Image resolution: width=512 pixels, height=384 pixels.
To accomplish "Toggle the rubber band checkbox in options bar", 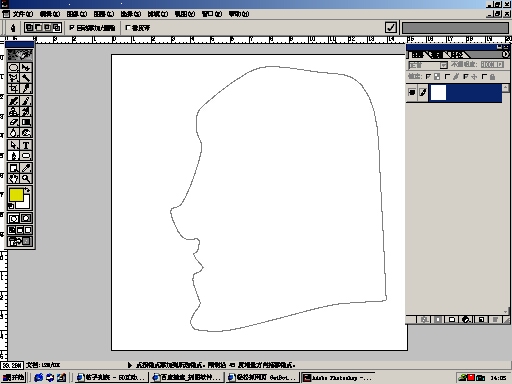I will tap(128, 28).
